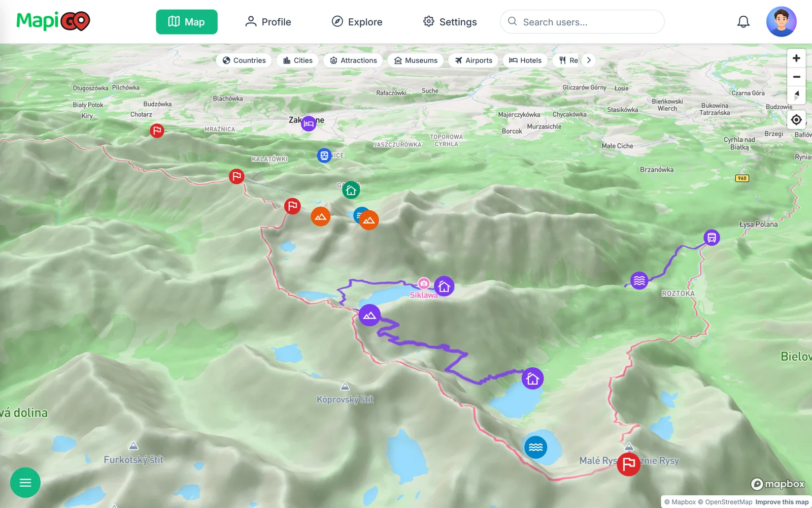Click the Search users input field

point(582,22)
